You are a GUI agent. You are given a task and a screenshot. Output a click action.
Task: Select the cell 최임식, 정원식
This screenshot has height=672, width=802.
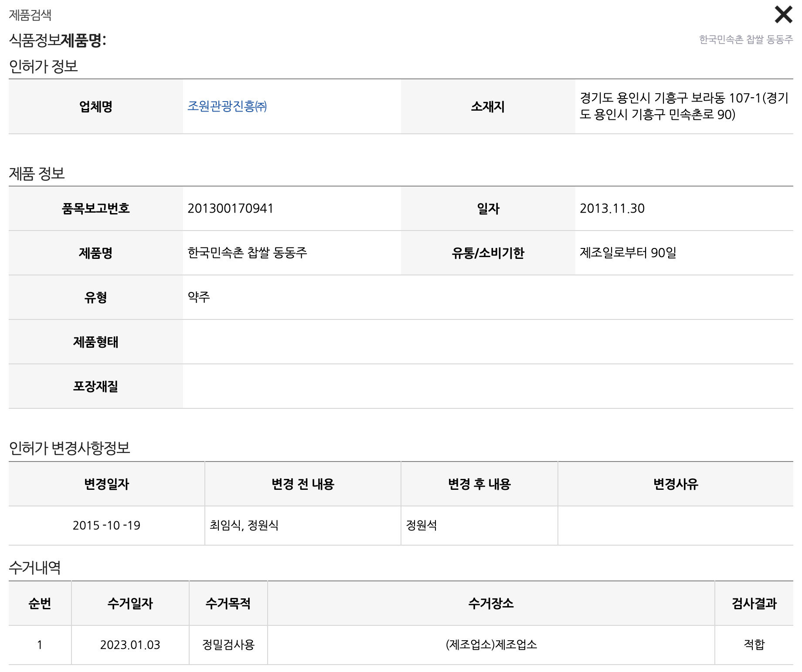click(244, 525)
